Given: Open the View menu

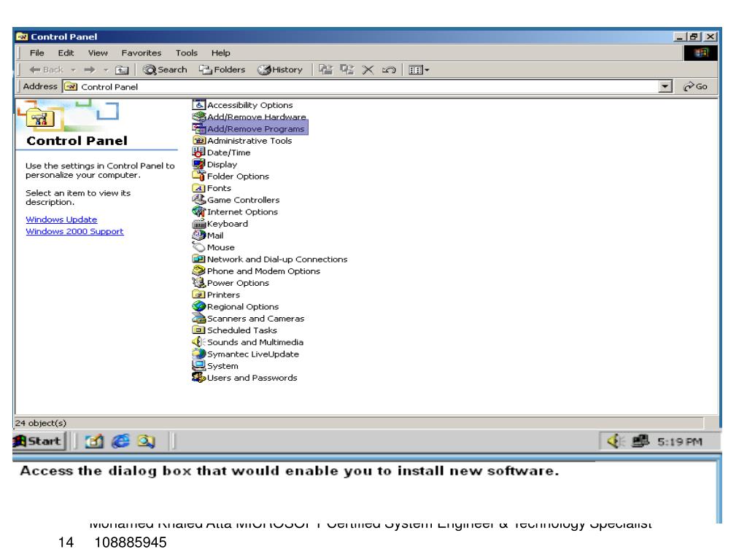Looking at the screenshot, I should (98, 52).
